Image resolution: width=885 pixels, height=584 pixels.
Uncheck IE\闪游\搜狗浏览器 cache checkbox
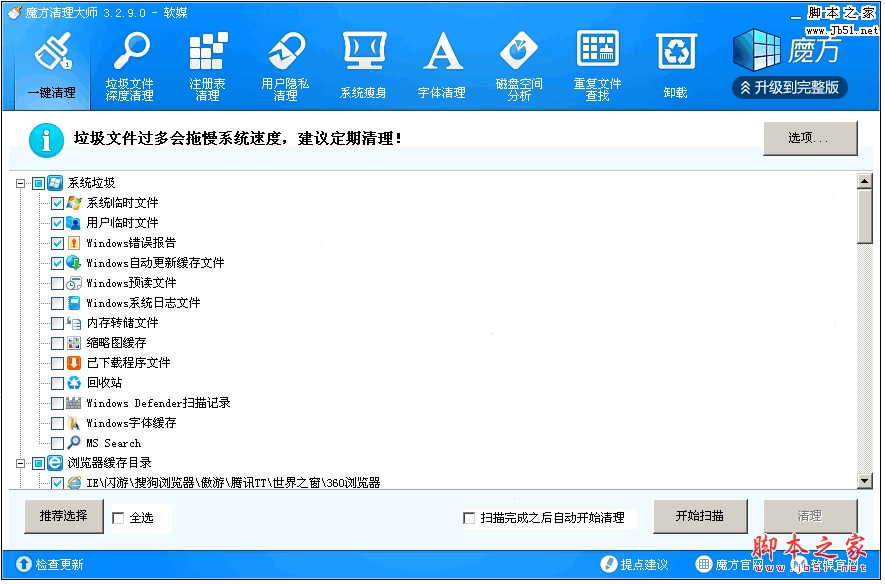click(x=57, y=483)
